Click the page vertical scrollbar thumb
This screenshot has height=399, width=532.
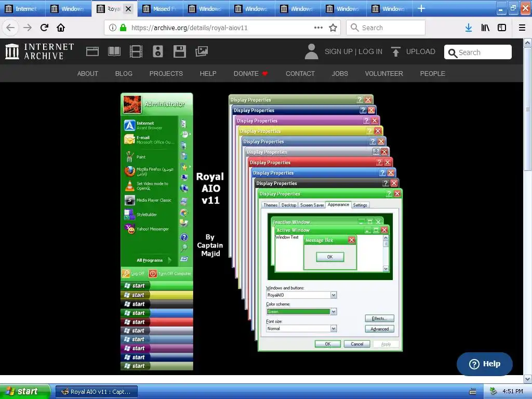click(528, 109)
